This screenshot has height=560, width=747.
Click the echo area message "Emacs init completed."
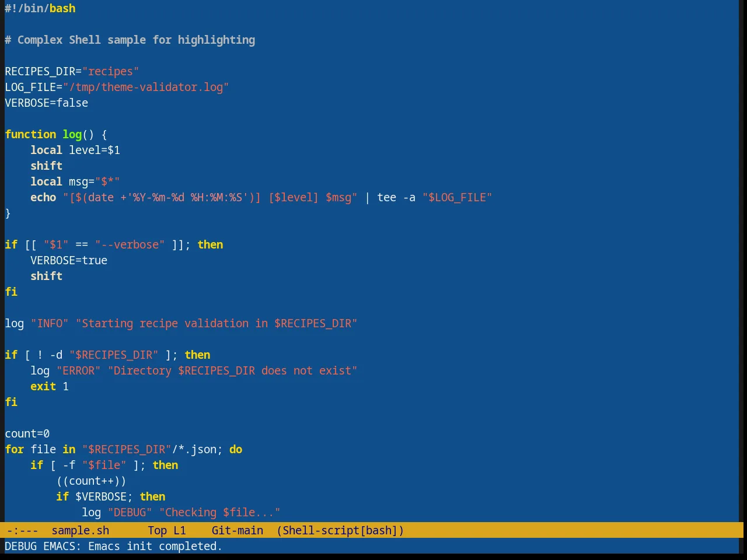(155, 546)
